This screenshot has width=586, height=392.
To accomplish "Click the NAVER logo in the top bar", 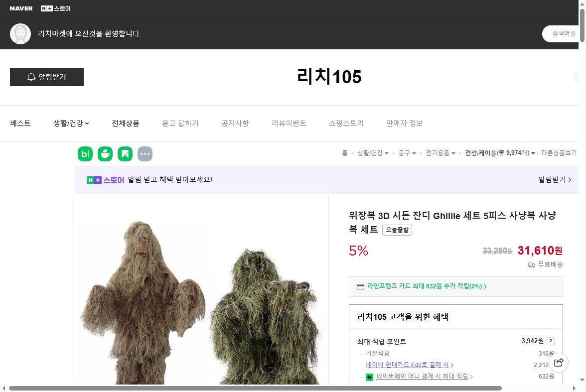I will tap(20, 8).
